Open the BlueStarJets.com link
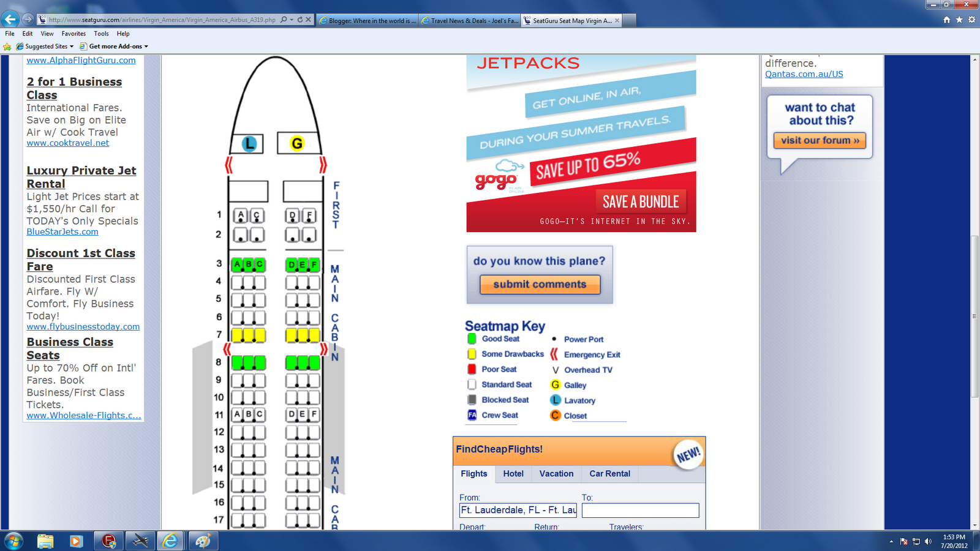Viewport: 980px width, 551px height. point(62,232)
